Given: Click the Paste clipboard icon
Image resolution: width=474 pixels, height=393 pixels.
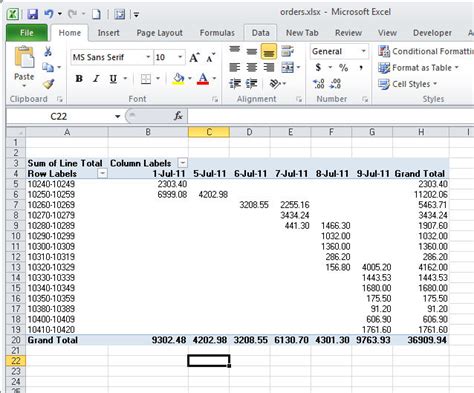Looking at the screenshot, I should 24,57.
